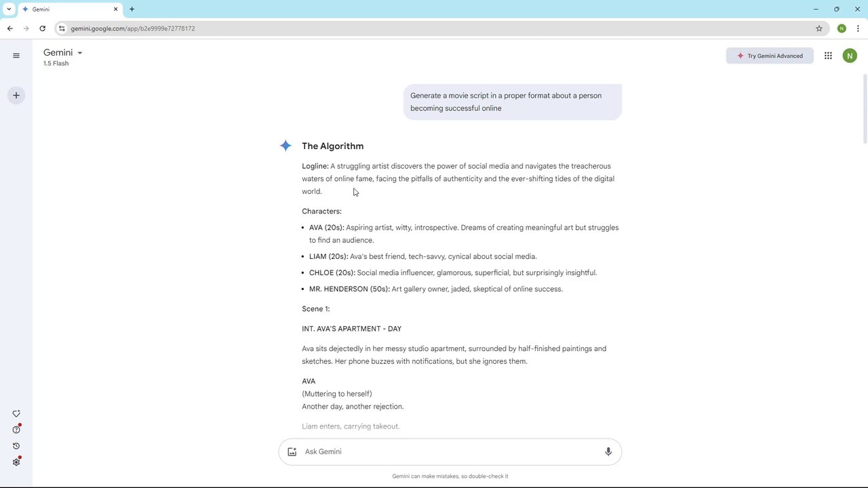Click 'AVA (20s):' character entry
The image size is (868, 488).
[327, 228]
